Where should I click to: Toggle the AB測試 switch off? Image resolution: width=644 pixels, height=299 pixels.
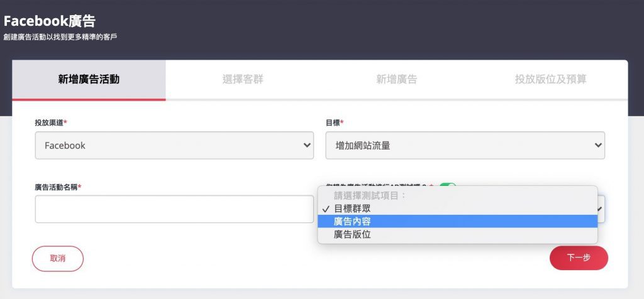coord(448,186)
